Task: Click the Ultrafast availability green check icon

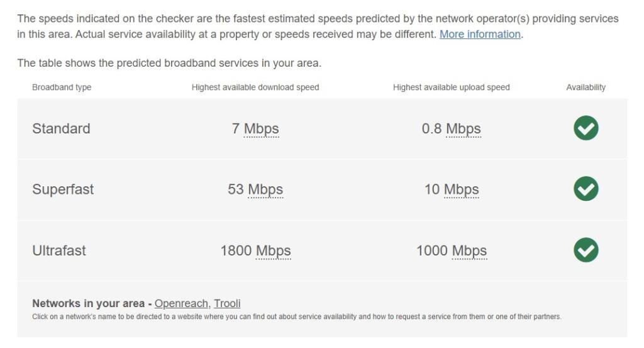Action: [586, 250]
